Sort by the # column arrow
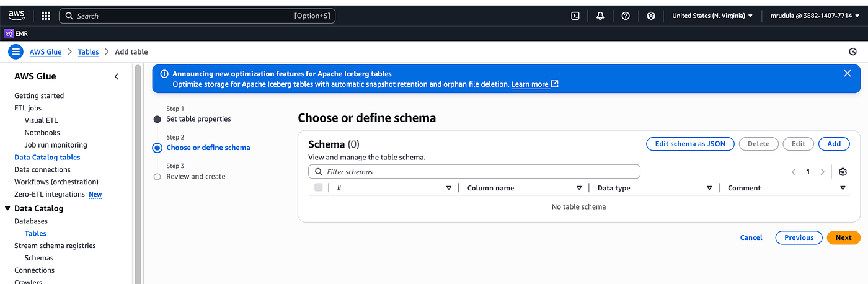Screen dimensions: 868x284 point(449,188)
